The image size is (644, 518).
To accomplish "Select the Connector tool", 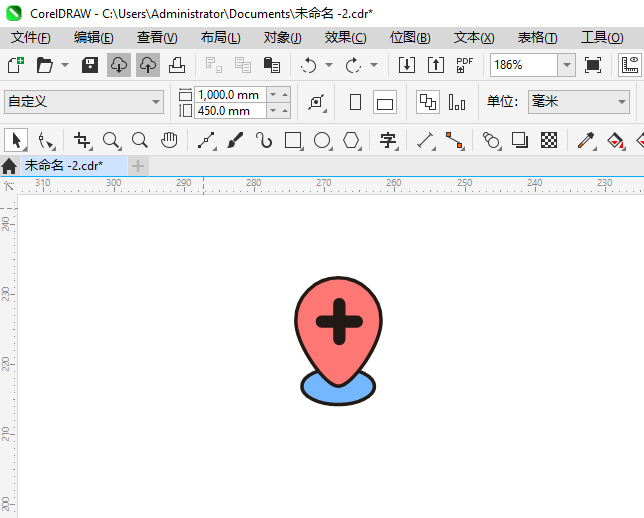I will pyautogui.click(x=455, y=140).
